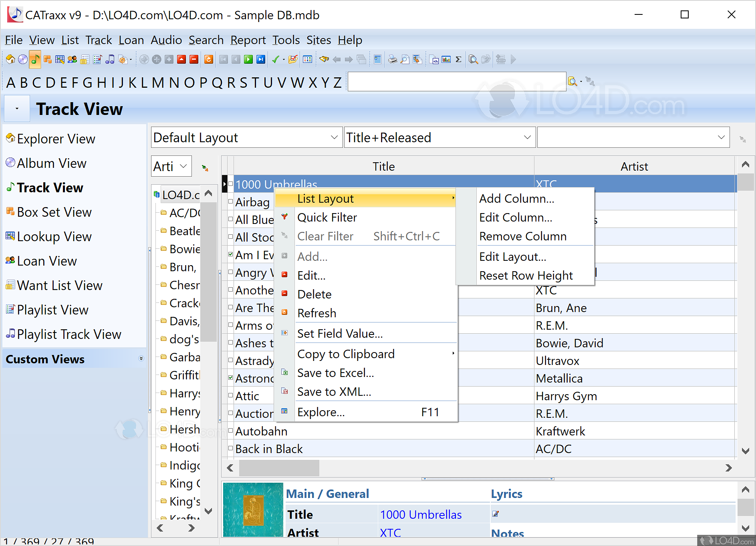Viewport: 756px width, 546px height.
Task: Select Save to Excel... in context menu
Action: 335,373
